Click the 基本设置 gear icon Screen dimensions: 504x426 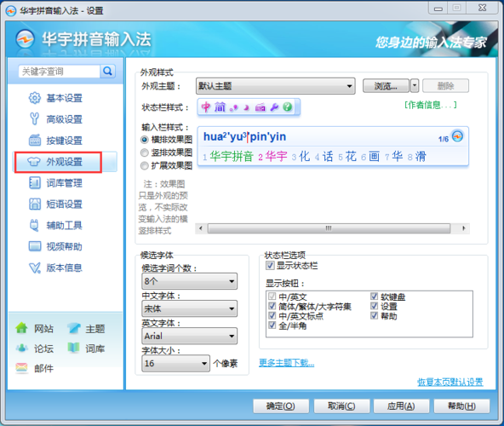point(34,98)
